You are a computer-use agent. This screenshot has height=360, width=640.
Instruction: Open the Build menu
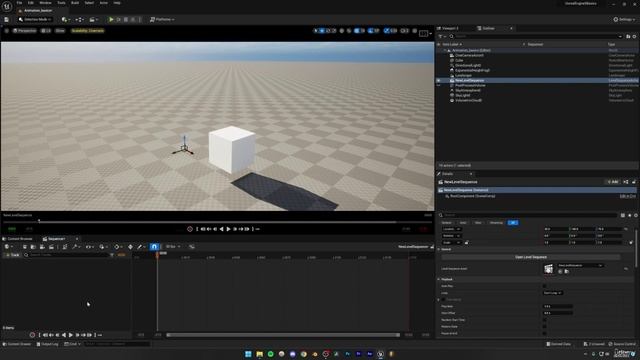75,3
